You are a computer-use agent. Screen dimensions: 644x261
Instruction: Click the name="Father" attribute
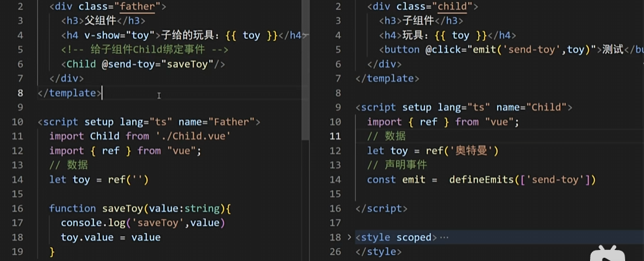click(217, 122)
